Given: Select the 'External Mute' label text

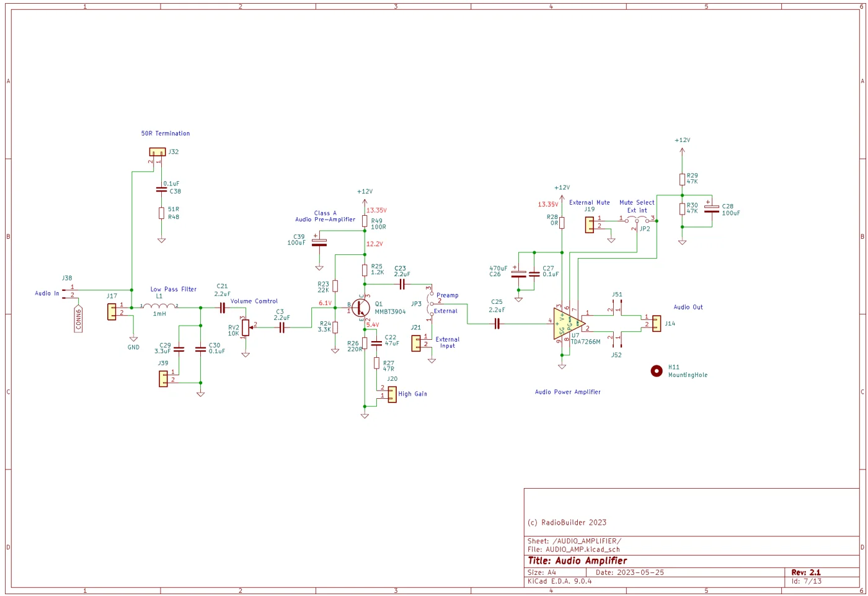Looking at the screenshot, I should [590, 203].
